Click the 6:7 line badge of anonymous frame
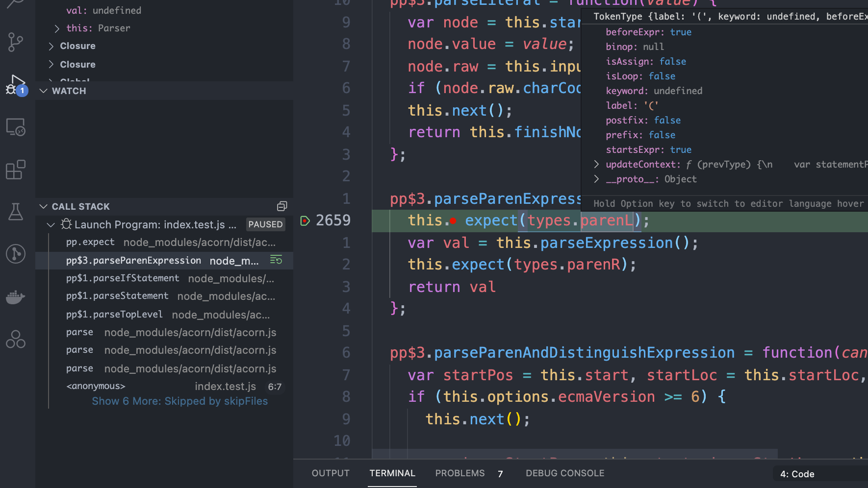 275,387
